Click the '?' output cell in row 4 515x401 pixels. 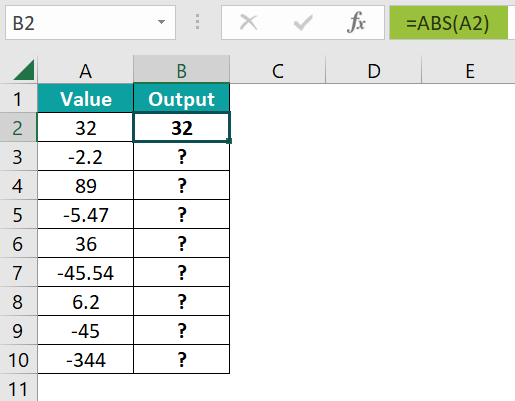[182, 186]
